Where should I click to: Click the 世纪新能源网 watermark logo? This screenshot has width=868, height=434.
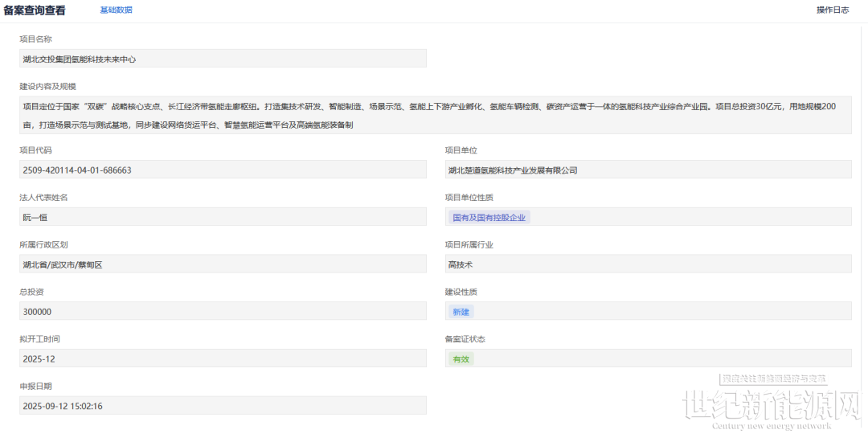[x=770, y=407]
